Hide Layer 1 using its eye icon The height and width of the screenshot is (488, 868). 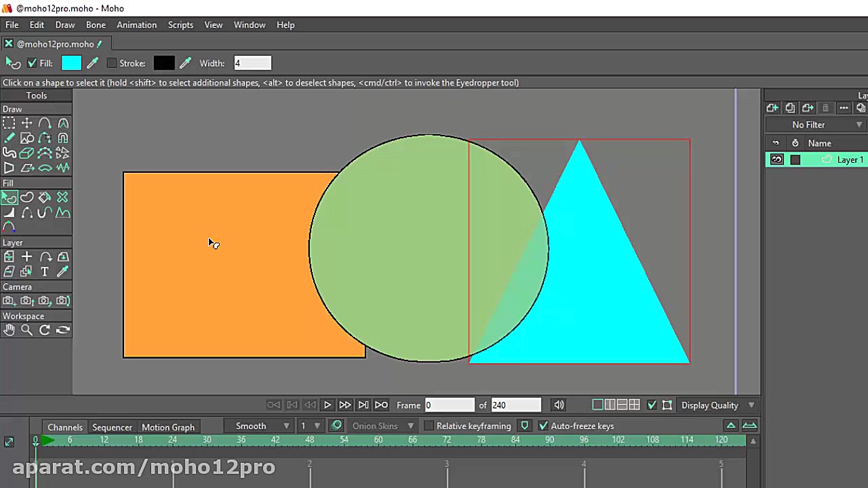(x=777, y=160)
